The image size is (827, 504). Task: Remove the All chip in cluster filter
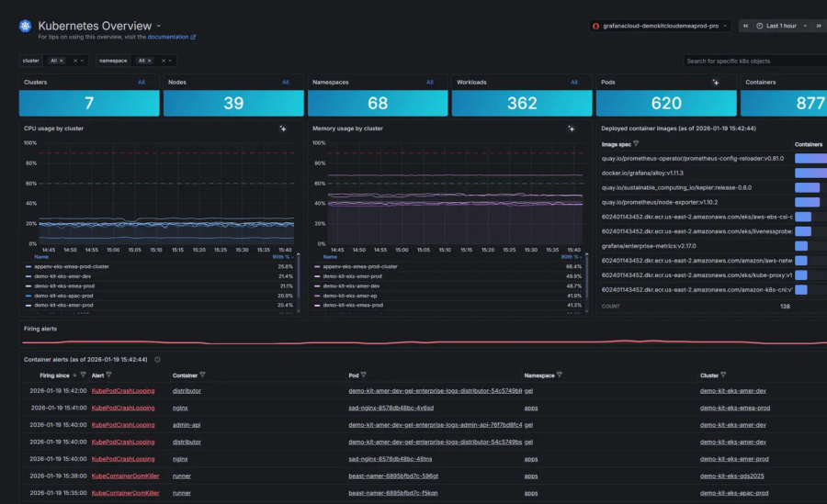pyautogui.click(x=62, y=61)
